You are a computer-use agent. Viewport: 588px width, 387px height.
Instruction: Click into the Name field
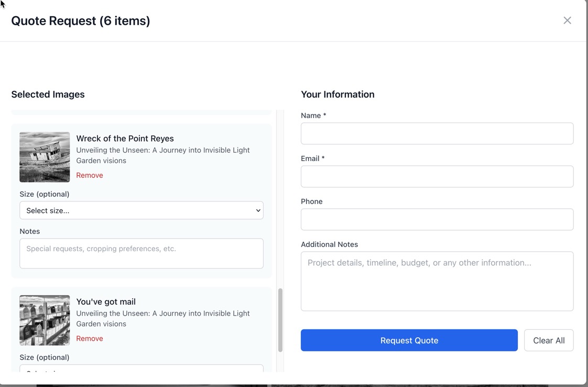437,134
